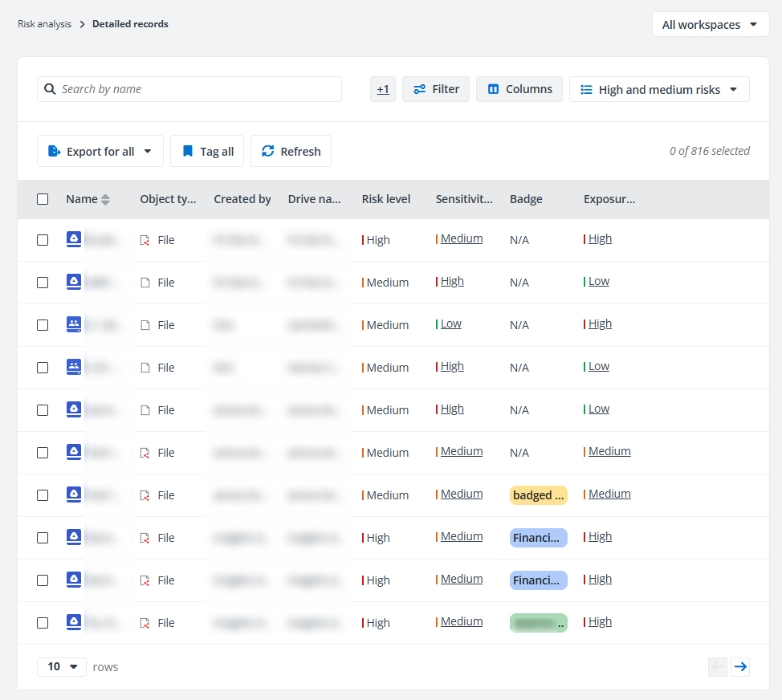
Task: Click the shared drive icon in fourth row
Action: (x=74, y=367)
